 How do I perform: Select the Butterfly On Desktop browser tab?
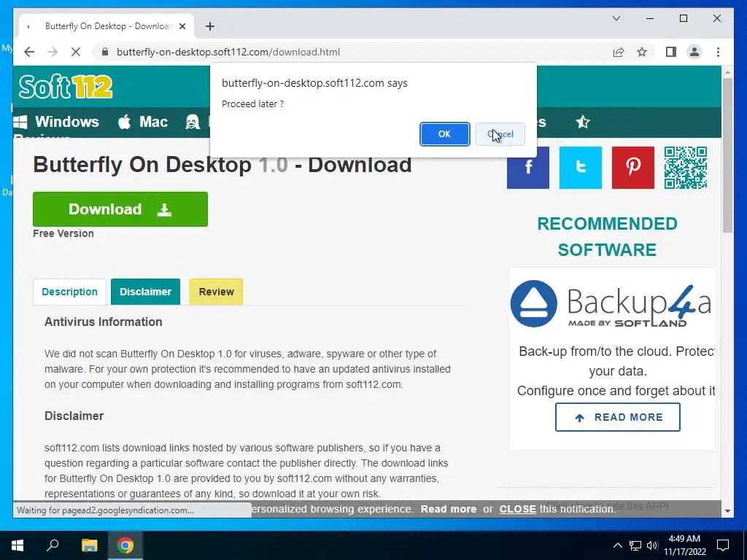[107, 26]
